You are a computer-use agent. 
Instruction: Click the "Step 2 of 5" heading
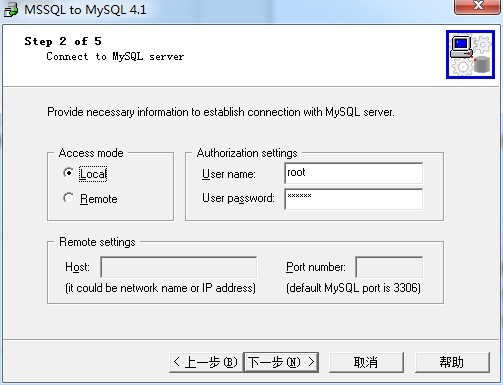[x=63, y=41]
